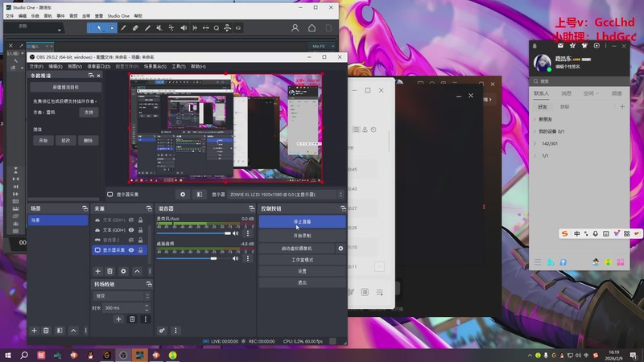
Task: Add a new source in OBS sources panel
Action: pos(98,271)
